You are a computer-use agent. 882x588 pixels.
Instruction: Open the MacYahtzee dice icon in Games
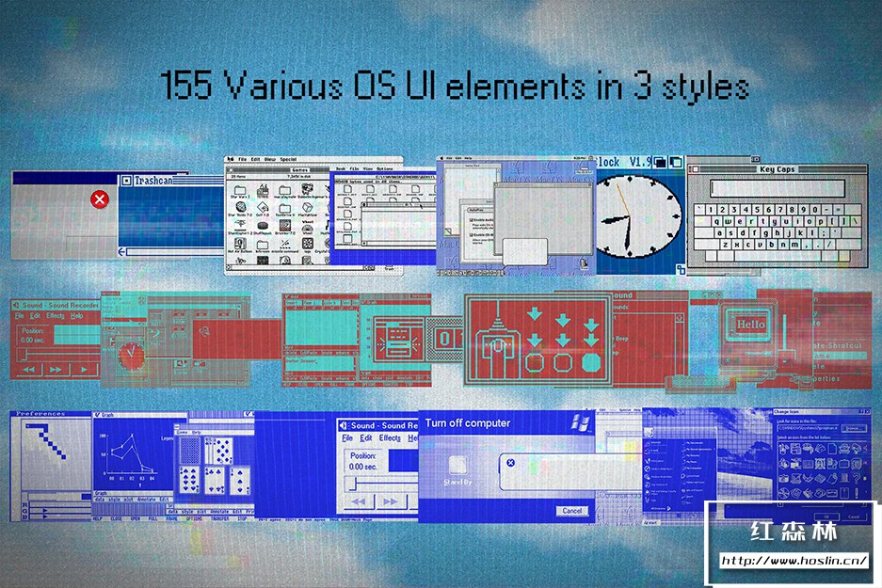[x=307, y=208]
